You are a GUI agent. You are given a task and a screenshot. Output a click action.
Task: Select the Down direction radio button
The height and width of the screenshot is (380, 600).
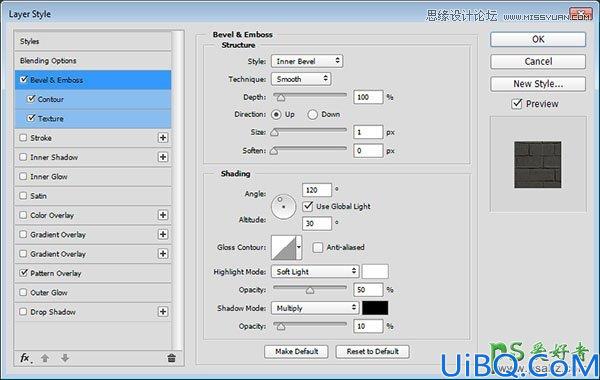[312, 114]
